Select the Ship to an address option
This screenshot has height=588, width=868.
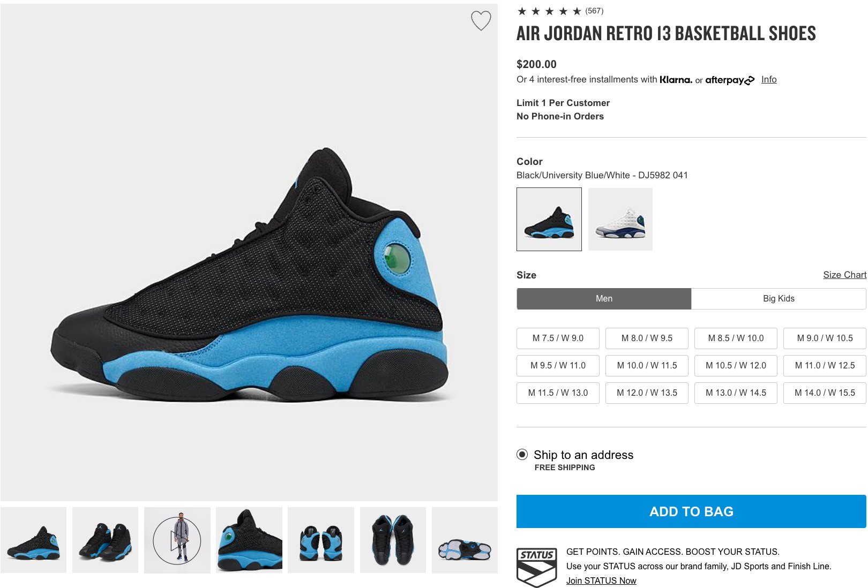pyautogui.click(x=522, y=455)
